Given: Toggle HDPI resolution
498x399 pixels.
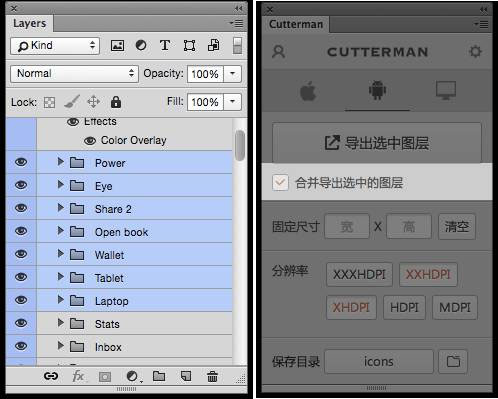Looking at the screenshot, I should pyautogui.click(x=404, y=307).
